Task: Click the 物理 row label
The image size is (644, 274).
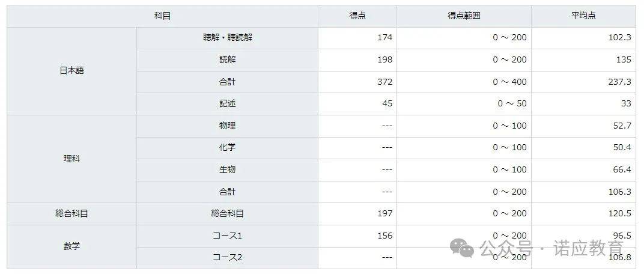Action: [227, 126]
